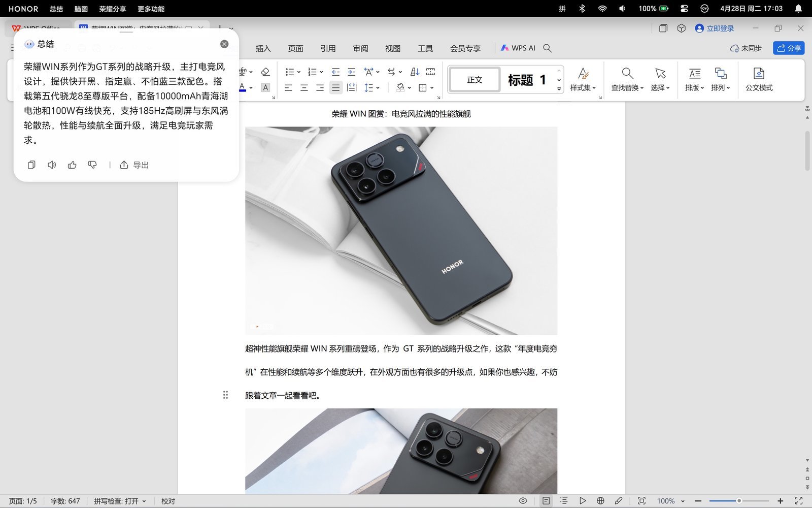This screenshot has height=508, width=812.
Task: Click the clear formatting eraser icon
Action: [x=265, y=72]
